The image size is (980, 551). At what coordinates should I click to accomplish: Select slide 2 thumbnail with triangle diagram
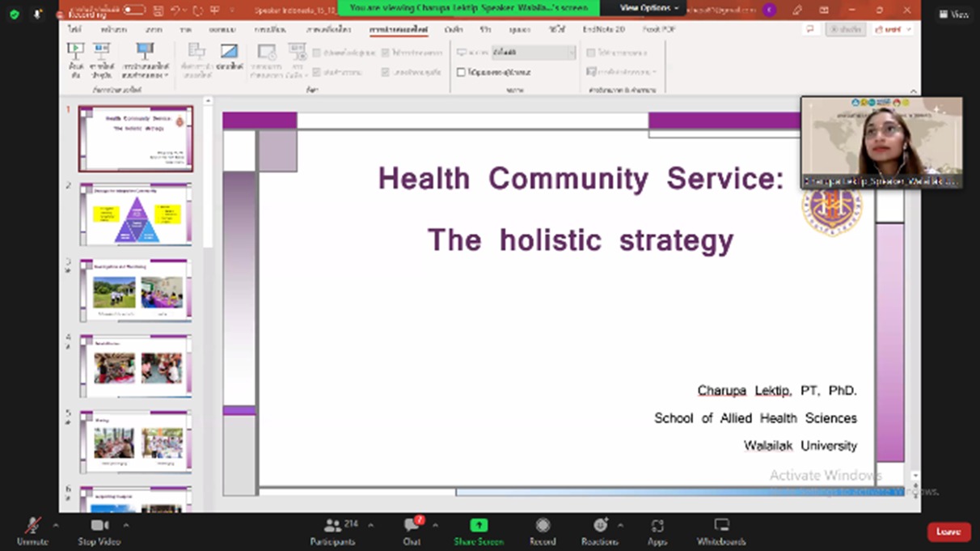pos(136,214)
